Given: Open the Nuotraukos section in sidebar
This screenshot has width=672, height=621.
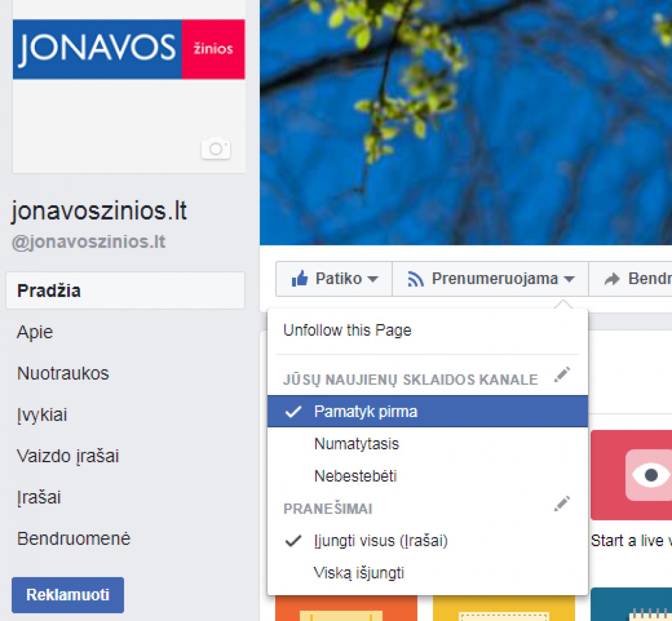Looking at the screenshot, I should pyautogui.click(x=63, y=373).
